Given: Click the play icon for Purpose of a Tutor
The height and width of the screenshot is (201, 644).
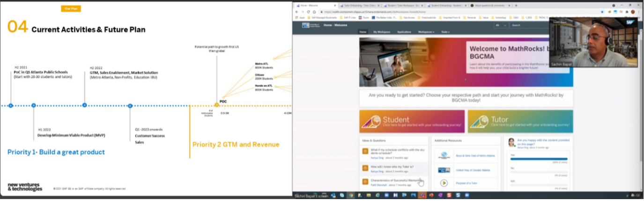Looking at the screenshot, I should (444, 183).
